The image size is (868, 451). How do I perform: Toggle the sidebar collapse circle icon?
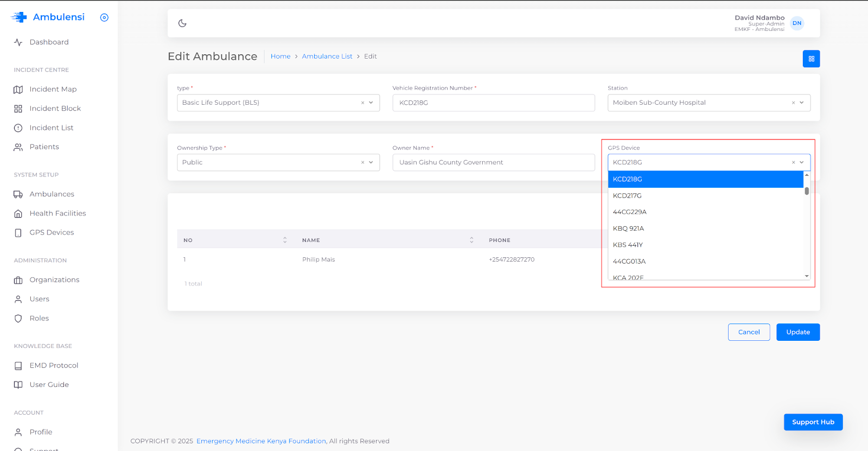[x=104, y=17]
